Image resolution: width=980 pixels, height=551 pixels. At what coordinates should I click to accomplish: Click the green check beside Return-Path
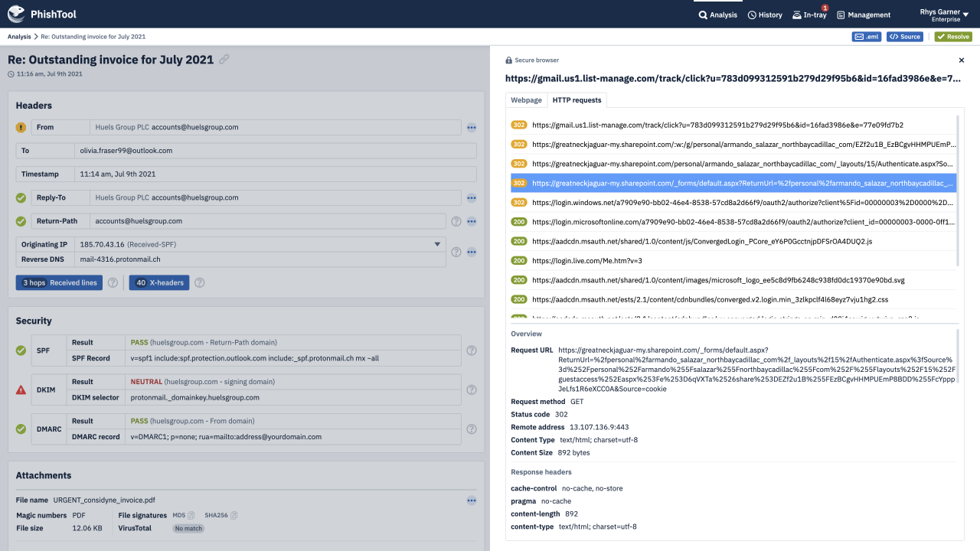(21, 221)
